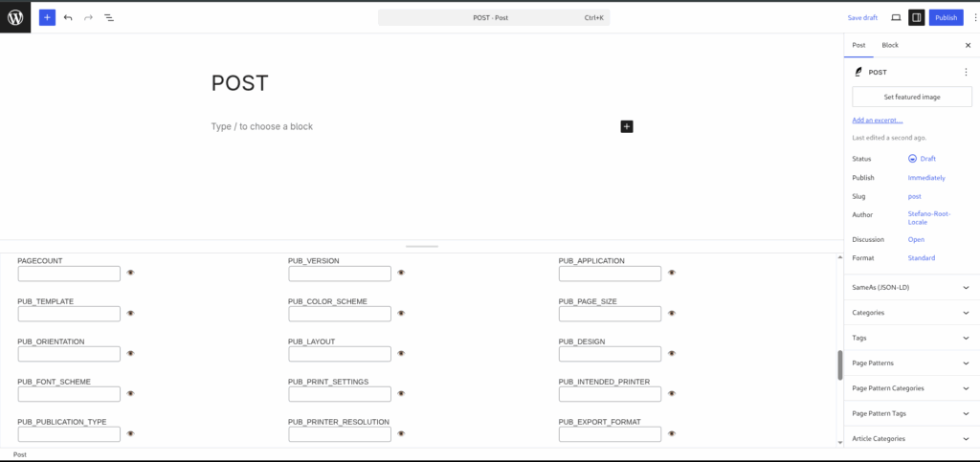
Task: Open the Standard format dropdown
Action: pyautogui.click(x=922, y=258)
